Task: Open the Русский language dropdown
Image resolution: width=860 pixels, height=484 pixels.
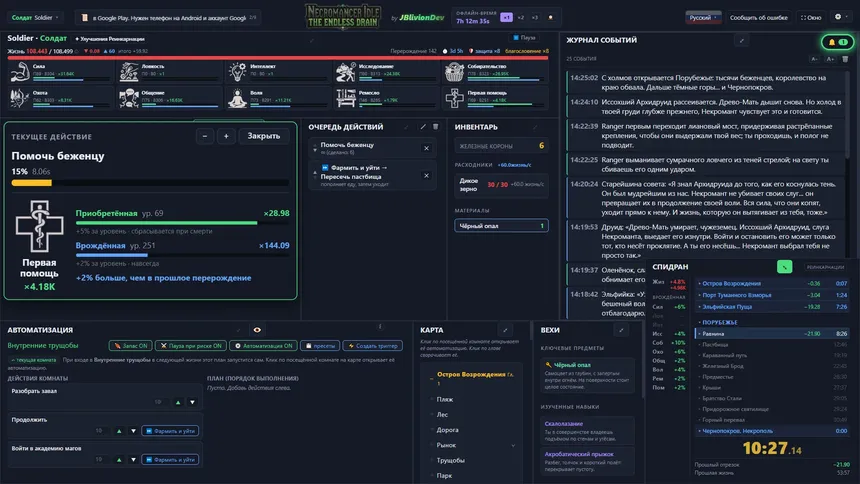Action: pyautogui.click(x=703, y=18)
